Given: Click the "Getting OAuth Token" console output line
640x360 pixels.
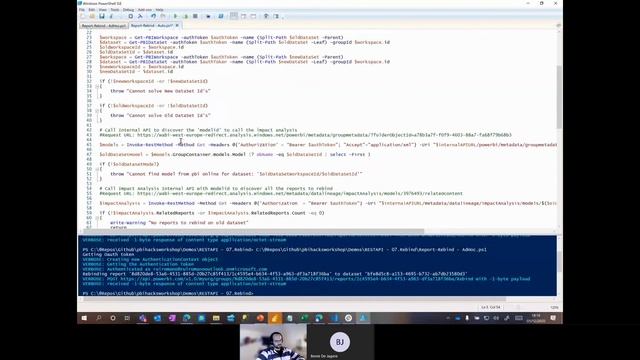Looking at the screenshot, I should tap(108, 254).
